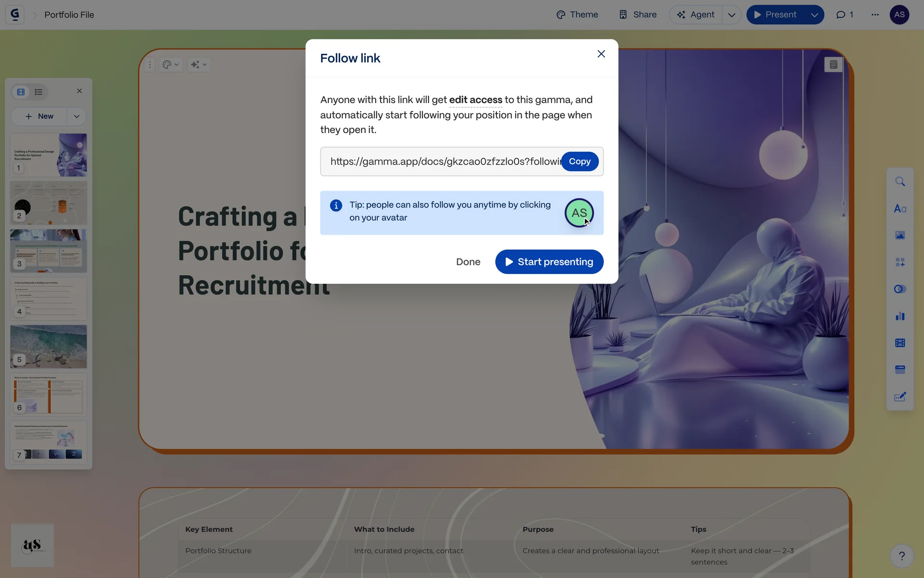Select slide 5 thumbnail with ocean image
The width and height of the screenshot is (924, 578).
coord(49,346)
